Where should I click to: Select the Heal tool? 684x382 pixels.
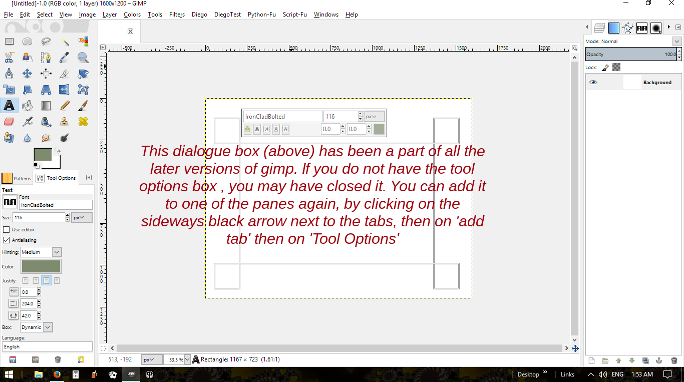coord(83,122)
